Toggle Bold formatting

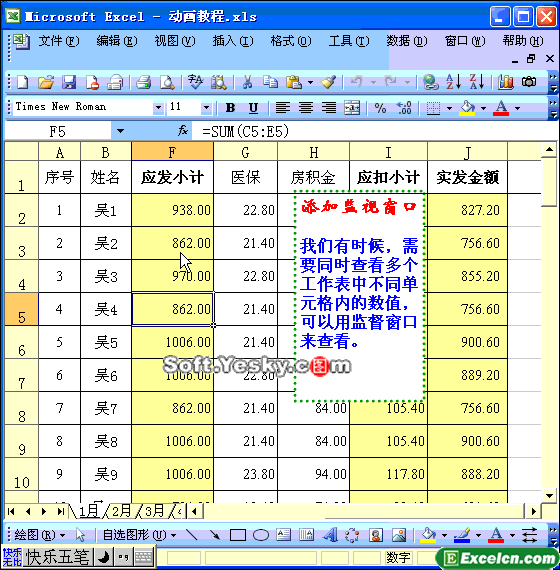click(x=230, y=108)
